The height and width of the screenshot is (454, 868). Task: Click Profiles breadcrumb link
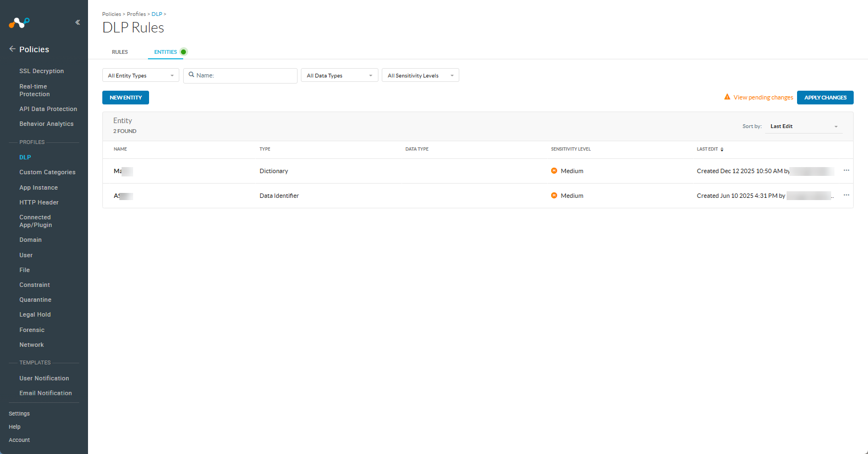click(136, 14)
